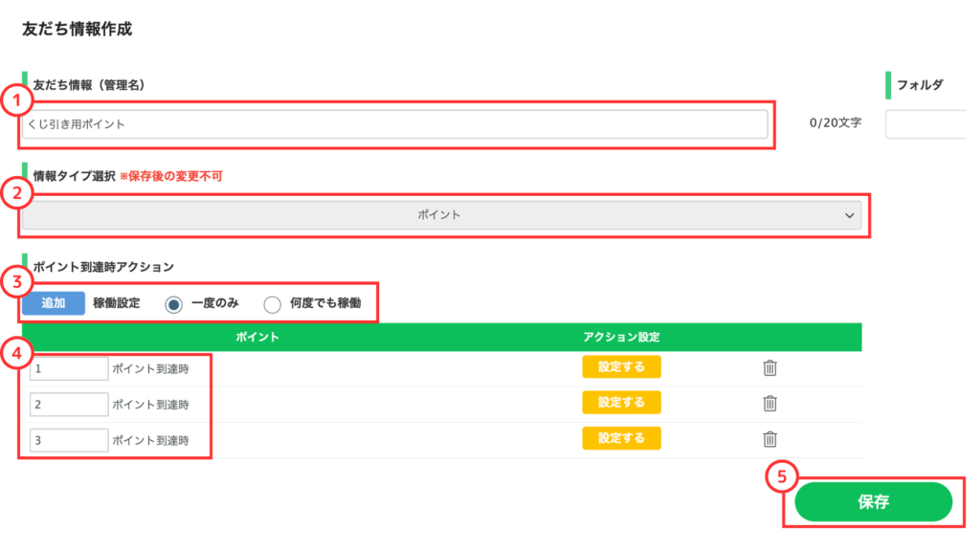This screenshot has height=551, width=980.
Task: Click the アクション設定 column header
Action: [x=621, y=338]
